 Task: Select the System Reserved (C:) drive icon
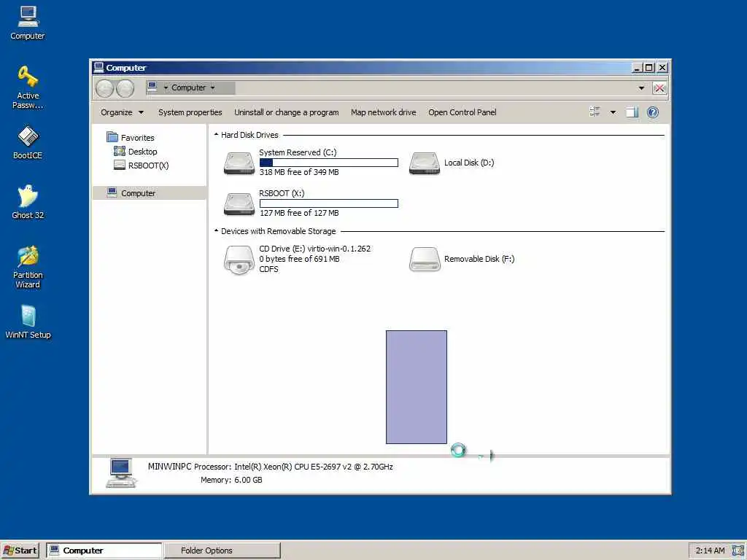(239, 163)
